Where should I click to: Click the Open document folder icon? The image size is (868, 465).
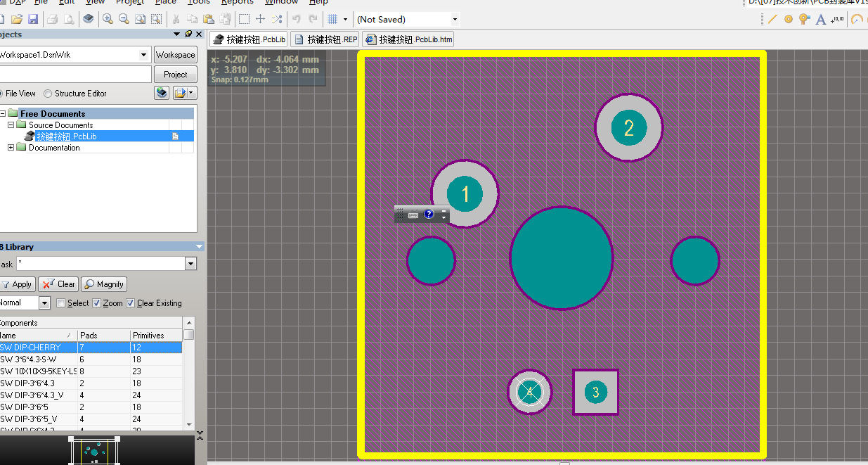tap(17, 19)
